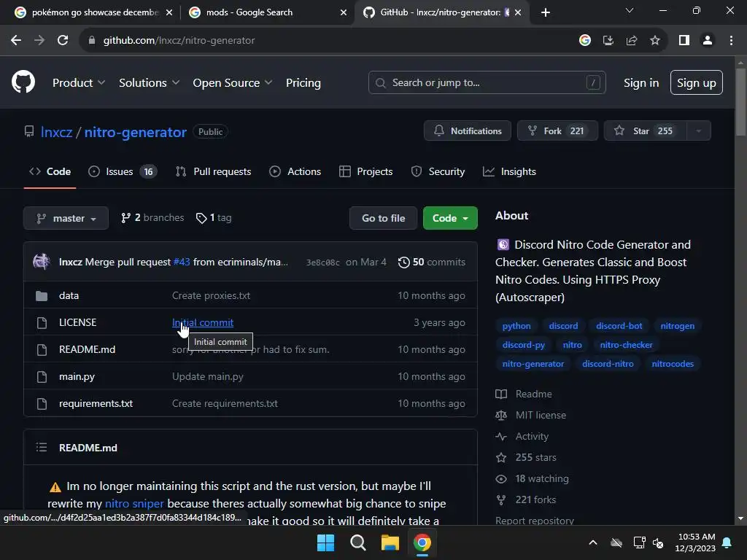The image size is (747, 560).
Task: Open File Explorer from taskbar
Action: tap(390, 542)
